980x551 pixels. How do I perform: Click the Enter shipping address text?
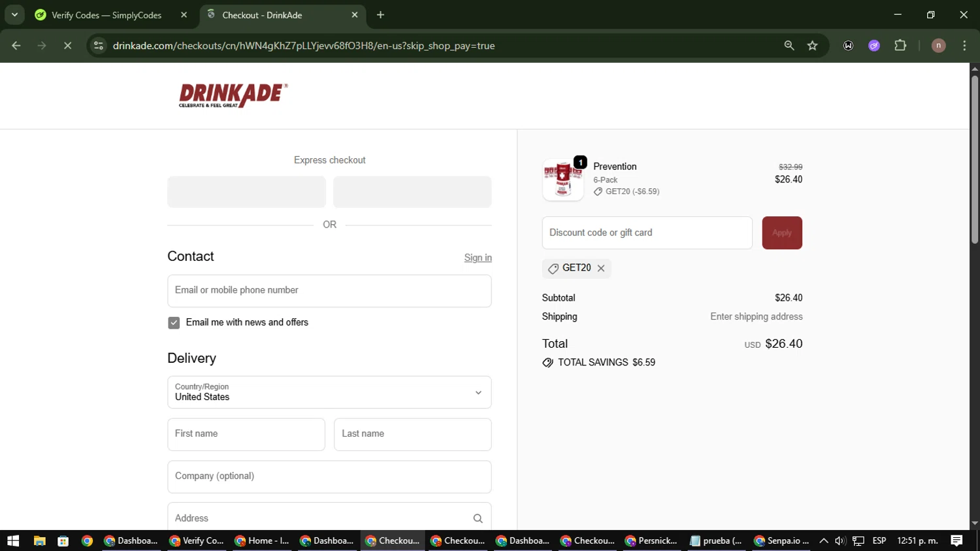(757, 316)
